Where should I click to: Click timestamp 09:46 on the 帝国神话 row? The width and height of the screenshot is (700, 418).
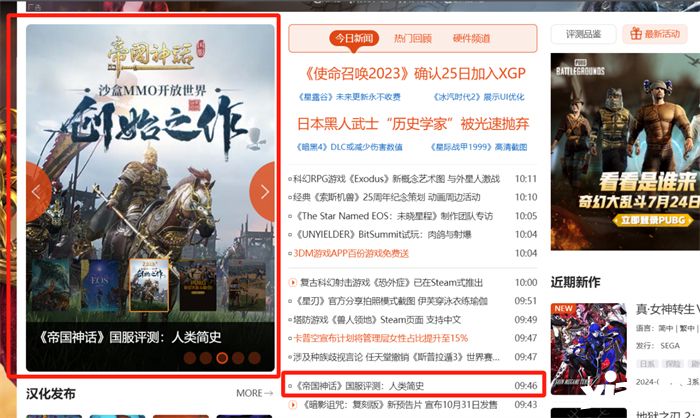525,386
